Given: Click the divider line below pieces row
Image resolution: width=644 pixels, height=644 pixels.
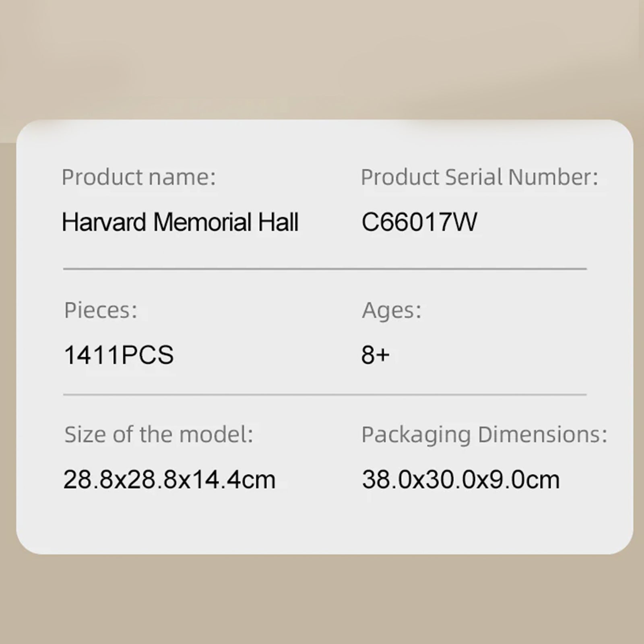Looking at the screenshot, I should (x=325, y=394).
